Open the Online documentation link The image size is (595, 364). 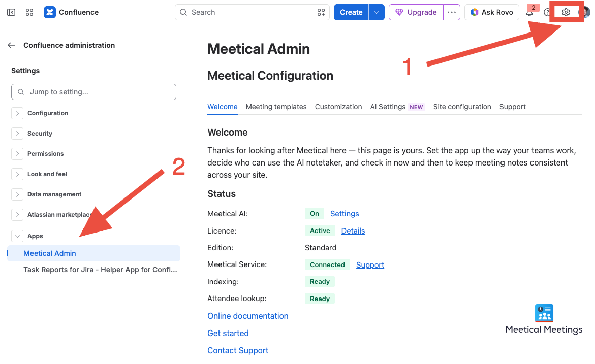248,316
